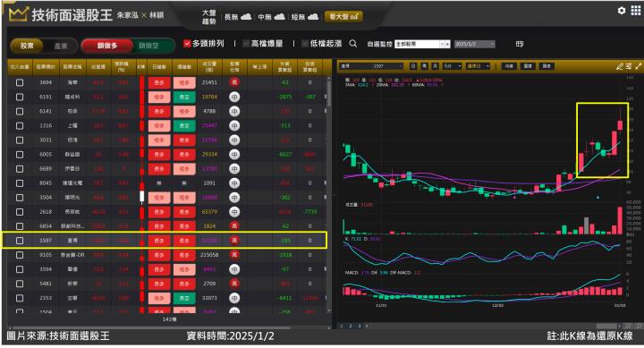Screen dimensions: 644x348
Task: Click the 看大盤 button
Action: pos(343,16)
